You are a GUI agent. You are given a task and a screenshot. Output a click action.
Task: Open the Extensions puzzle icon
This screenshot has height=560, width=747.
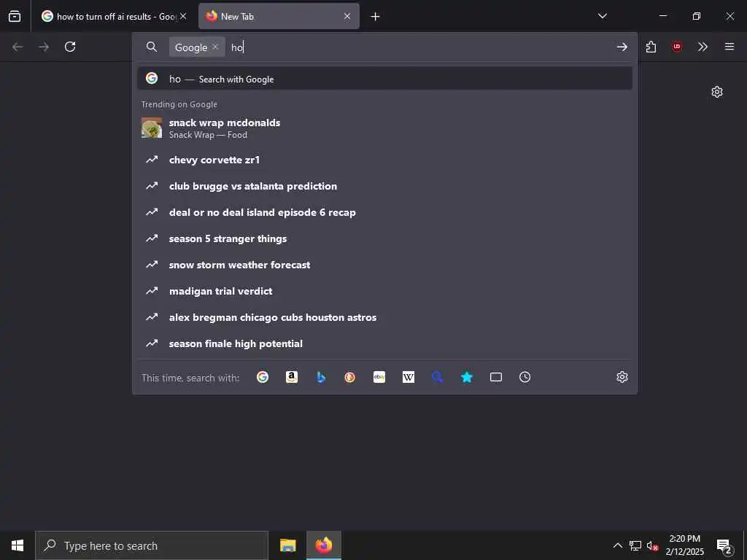pyautogui.click(x=651, y=47)
